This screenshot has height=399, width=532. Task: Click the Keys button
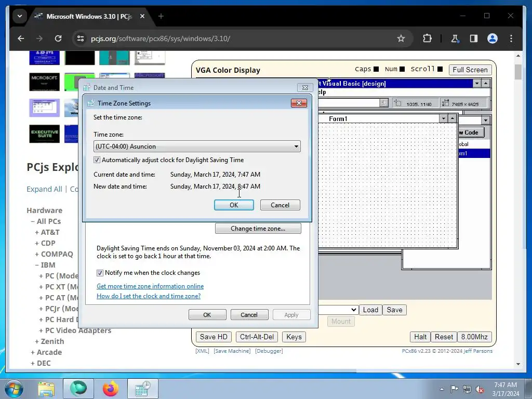(x=294, y=337)
